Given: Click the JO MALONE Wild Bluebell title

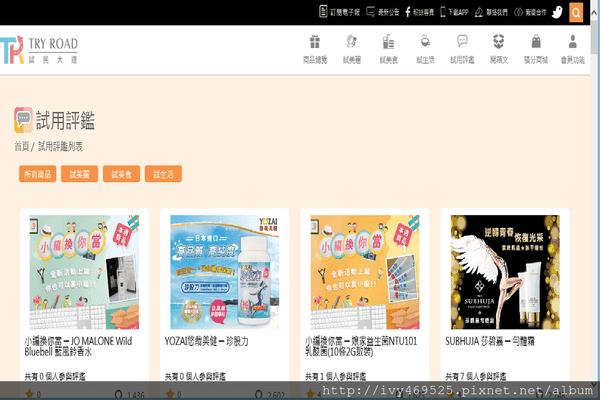Looking at the screenshot, I should 78,346.
